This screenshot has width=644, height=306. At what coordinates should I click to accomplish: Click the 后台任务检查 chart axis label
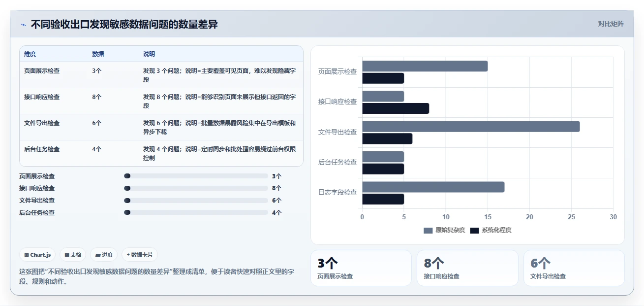point(337,162)
